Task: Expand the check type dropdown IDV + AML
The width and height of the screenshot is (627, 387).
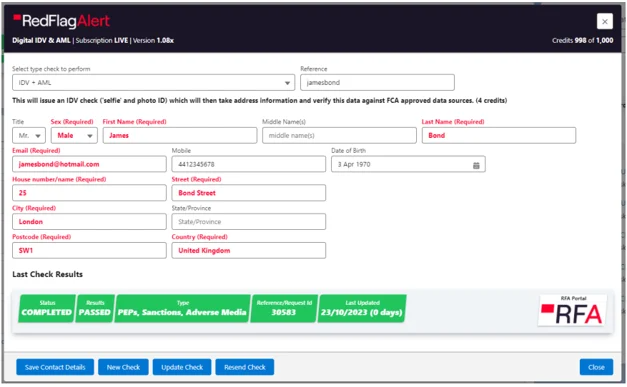Action: pyautogui.click(x=154, y=82)
